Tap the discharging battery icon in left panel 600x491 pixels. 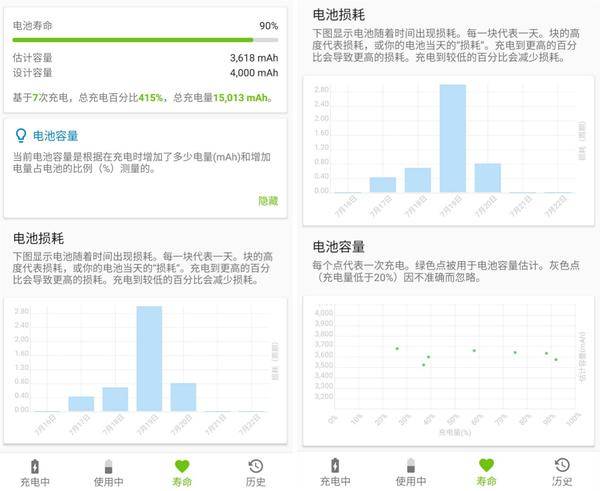pos(109,467)
